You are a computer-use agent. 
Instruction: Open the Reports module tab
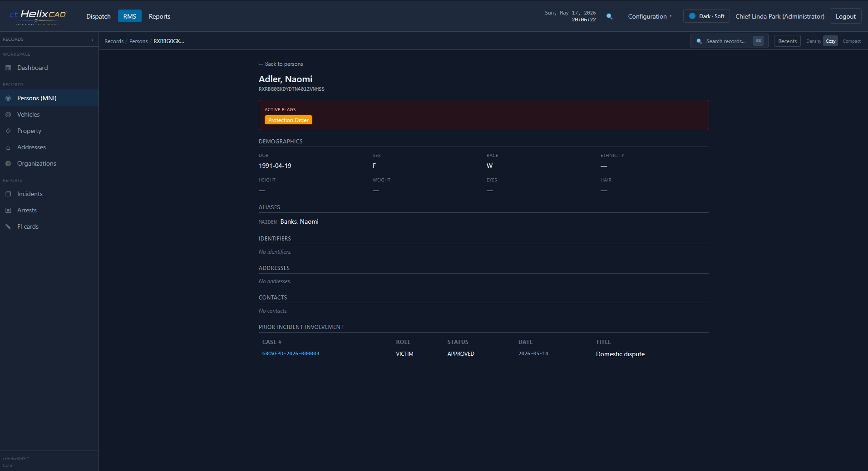click(x=160, y=16)
